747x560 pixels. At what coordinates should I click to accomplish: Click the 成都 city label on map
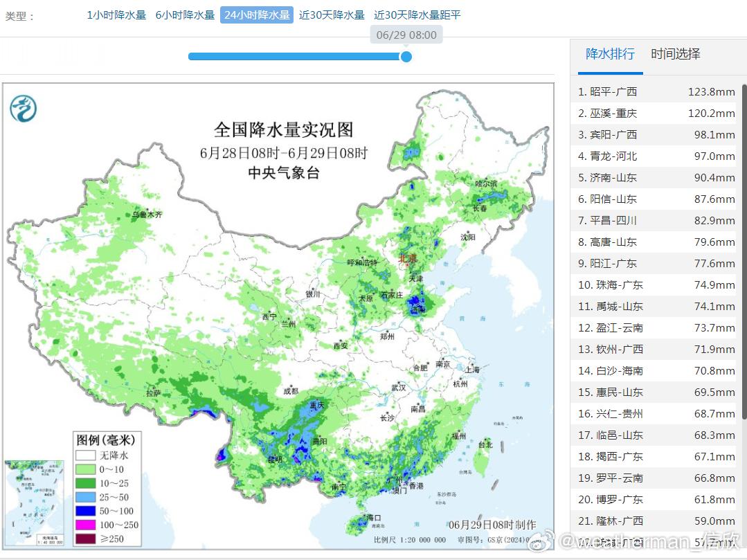pyautogui.click(x=291, y=391)
